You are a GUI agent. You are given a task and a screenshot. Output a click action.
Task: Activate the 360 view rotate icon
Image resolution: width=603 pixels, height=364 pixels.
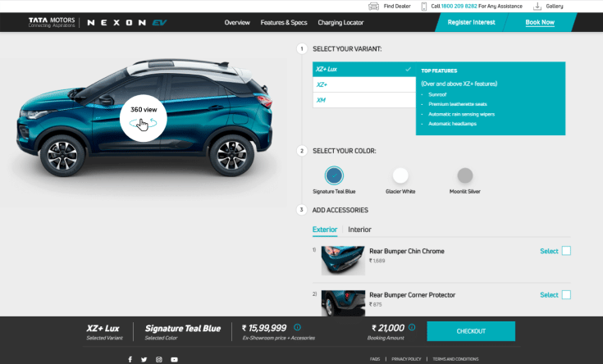(143, 124)
